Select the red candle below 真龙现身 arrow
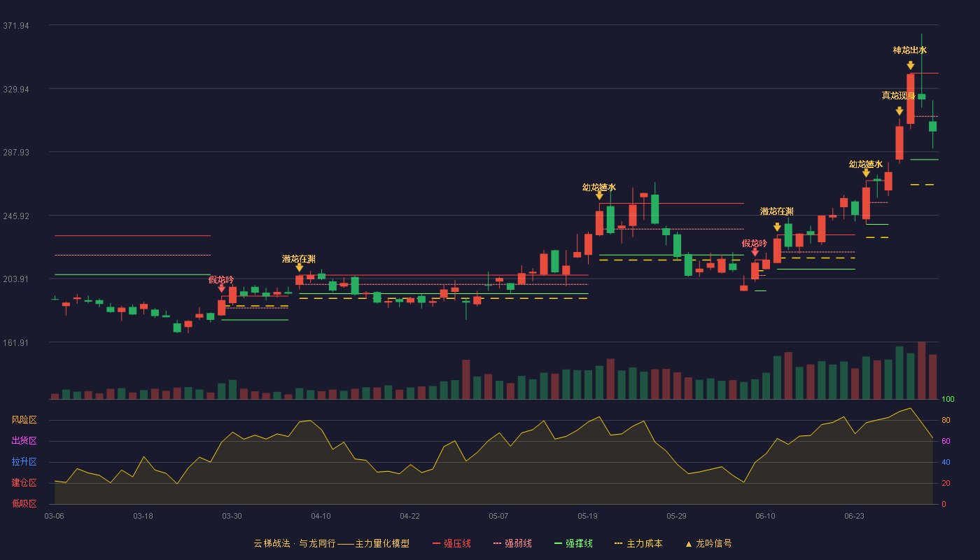Viewport: 980px width, 560px height. click(899, 143)
